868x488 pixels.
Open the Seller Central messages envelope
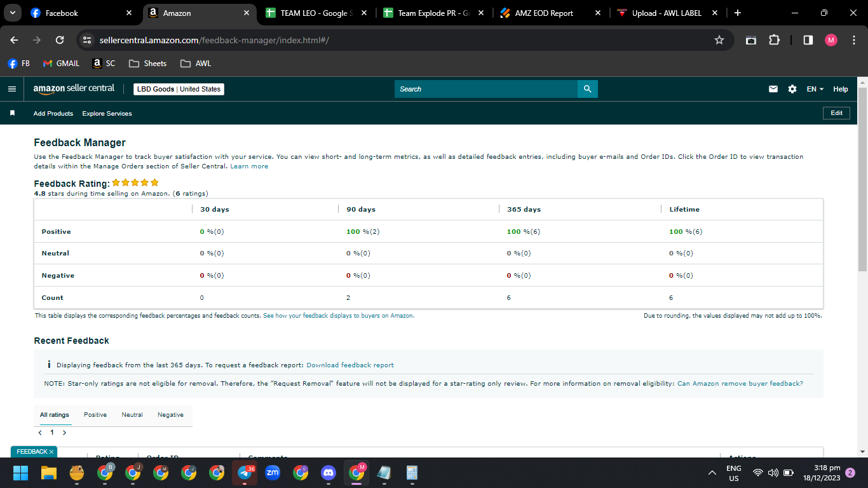[x=773, y=89]
